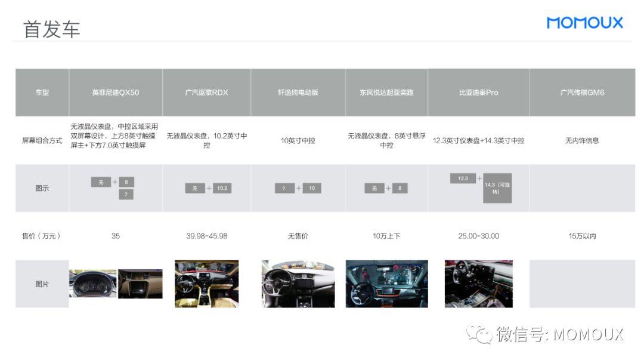Screen dimensions: 644x363
Task: Click the 屏幕组合方式 row label
Action: pyautogui.click(x=42, y=140)
